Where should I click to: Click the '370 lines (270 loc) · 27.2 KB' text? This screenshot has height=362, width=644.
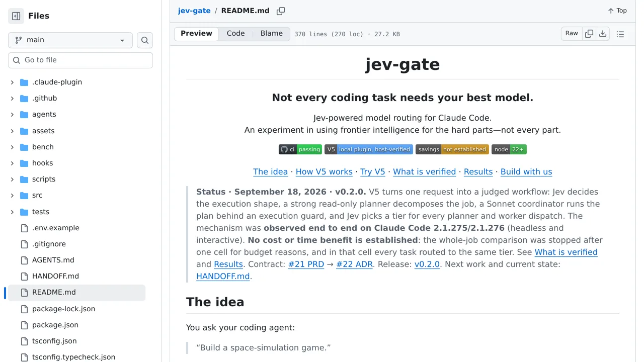[x=347, y=34]
